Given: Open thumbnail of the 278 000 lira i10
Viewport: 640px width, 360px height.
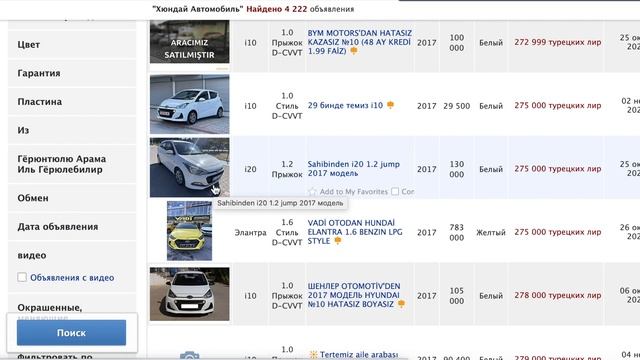Looking at the screenshot, I should (189, 294).
